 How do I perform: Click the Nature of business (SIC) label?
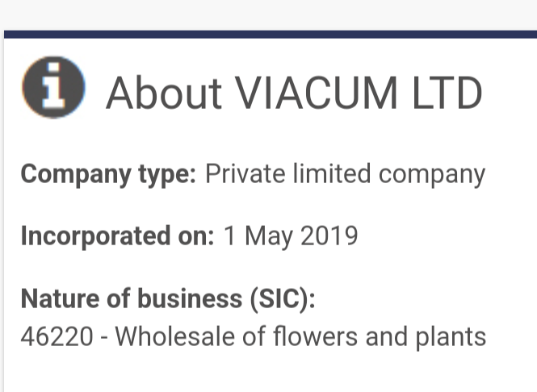[168, 298]
